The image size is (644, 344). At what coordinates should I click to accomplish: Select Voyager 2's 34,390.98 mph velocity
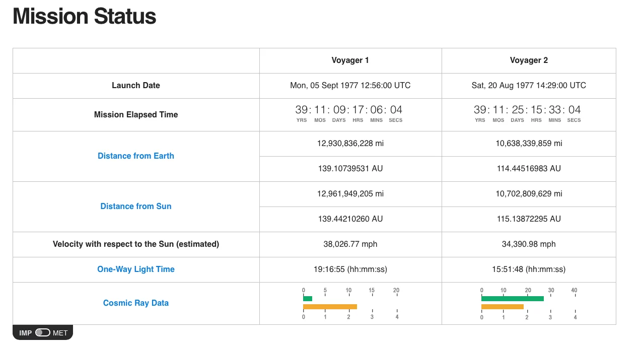point(529,244)
